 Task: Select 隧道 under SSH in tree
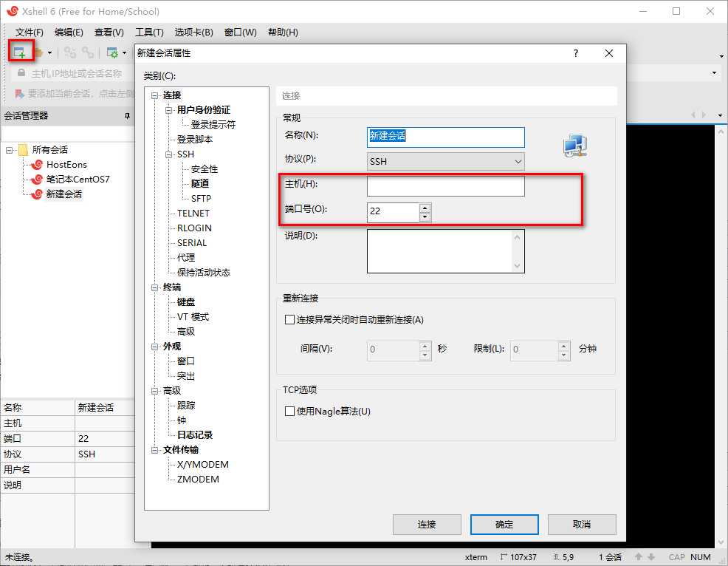click(200, 183)
